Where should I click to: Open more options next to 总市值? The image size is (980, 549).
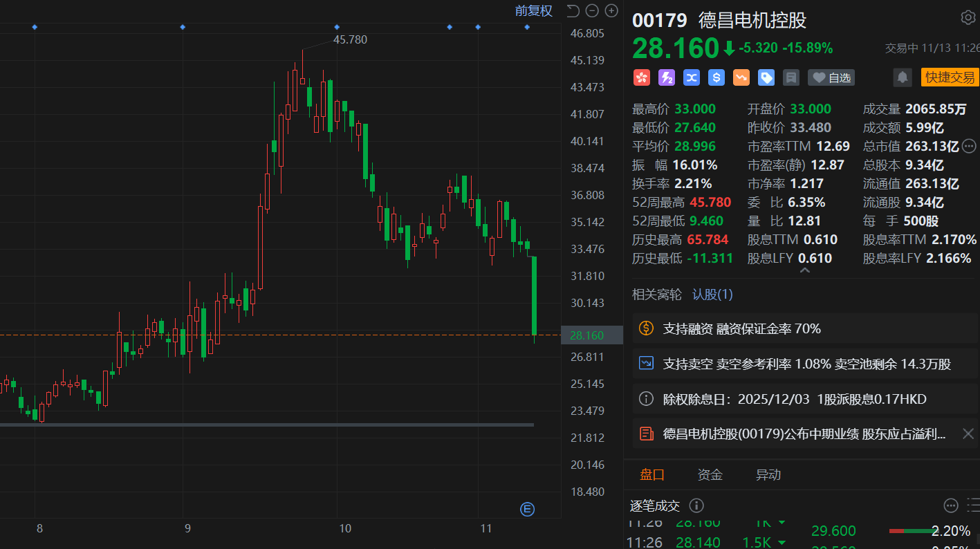969,146
